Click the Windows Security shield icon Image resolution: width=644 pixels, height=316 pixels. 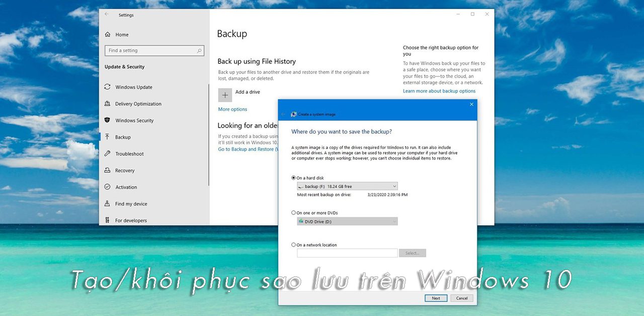pos(107,120)
